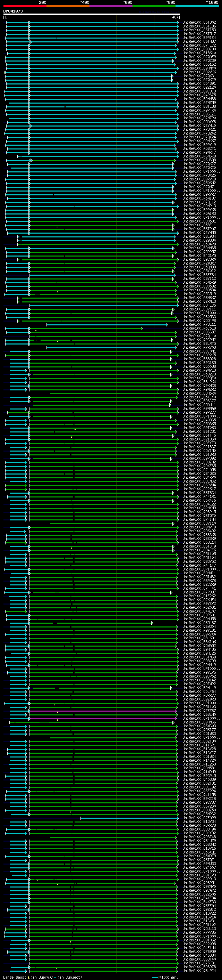The width and height of the screenshot is (222, 980).
Task: Select hit label UniRef100_Q6USQ8
Action: [x=199, y=160]
